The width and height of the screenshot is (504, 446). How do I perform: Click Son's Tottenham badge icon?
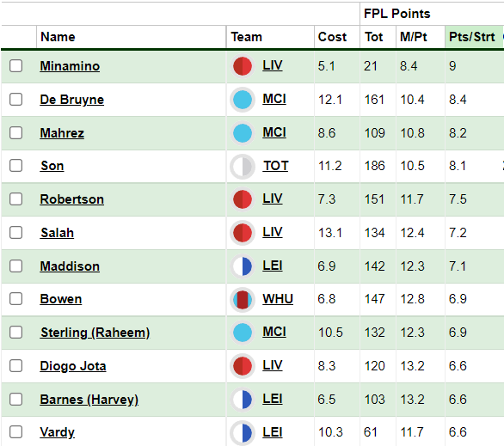[243, 167]
